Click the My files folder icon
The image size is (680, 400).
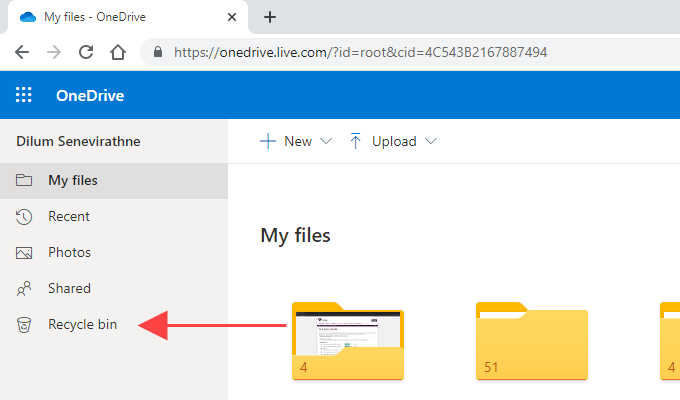24,180
